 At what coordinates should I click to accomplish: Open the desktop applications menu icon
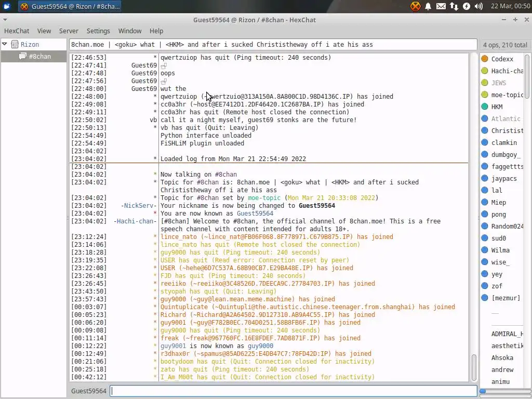[x=7, y=6]
